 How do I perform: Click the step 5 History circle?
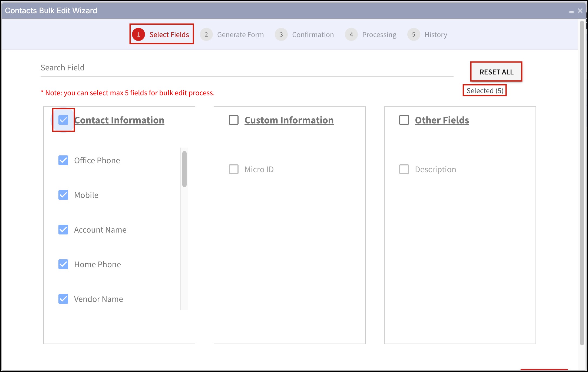[413, 35]
